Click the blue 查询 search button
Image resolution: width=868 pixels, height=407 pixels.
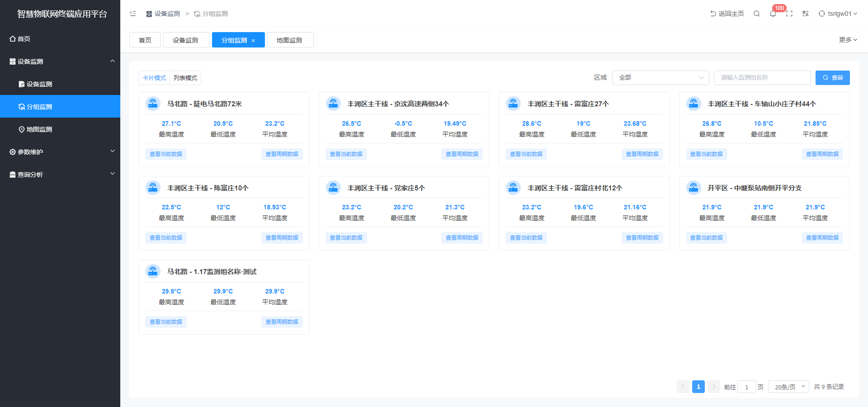pos(832,78)
